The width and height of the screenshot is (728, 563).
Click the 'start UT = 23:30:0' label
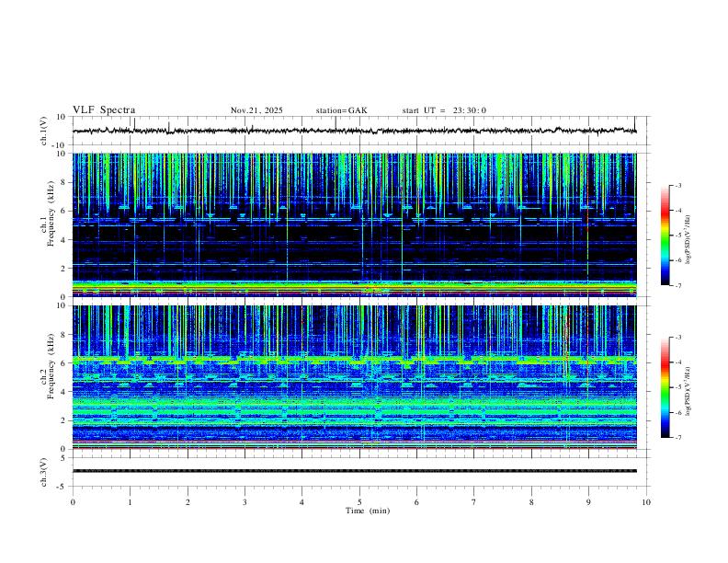444,110
